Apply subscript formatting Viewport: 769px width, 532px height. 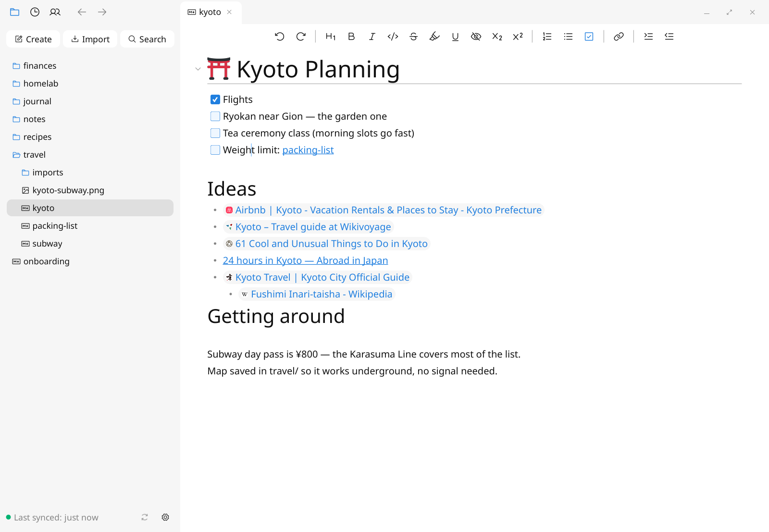click(x=497, y=37)
